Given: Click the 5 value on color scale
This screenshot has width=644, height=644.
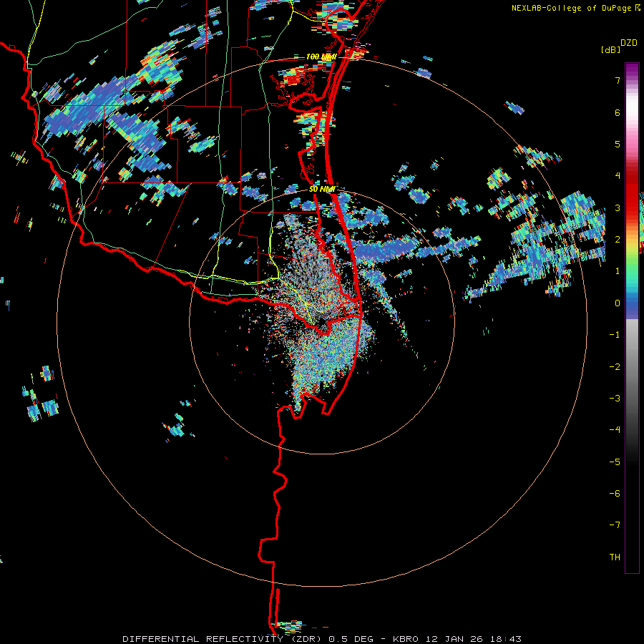Looking at the screenshot, I should pyautogui.click(x=618, y=144).
